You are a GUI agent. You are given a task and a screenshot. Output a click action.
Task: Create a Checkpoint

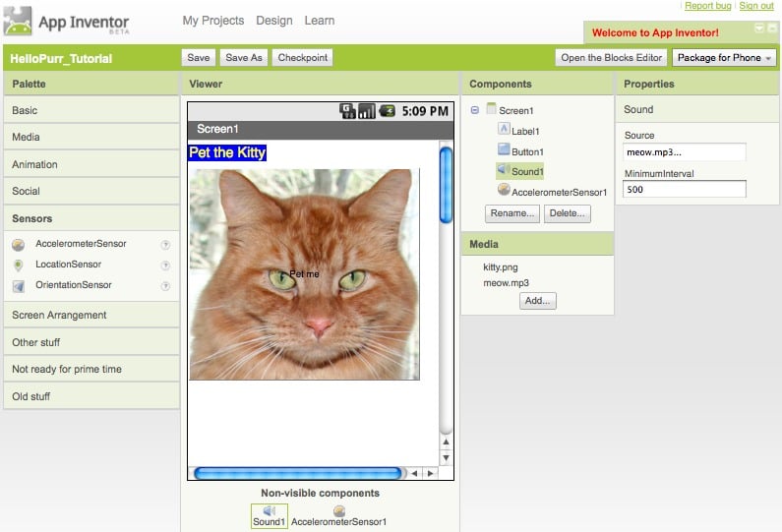(303, 58)
